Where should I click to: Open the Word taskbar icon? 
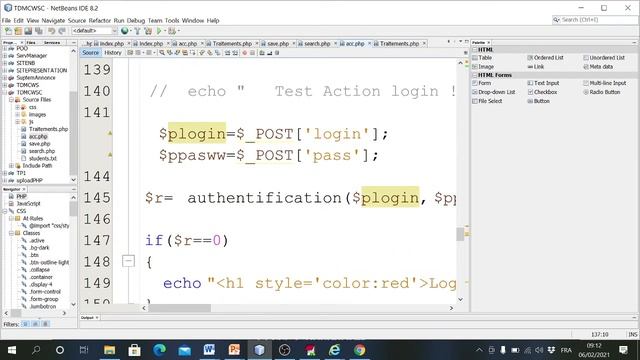pyautogui.click(x=209, y=350)
